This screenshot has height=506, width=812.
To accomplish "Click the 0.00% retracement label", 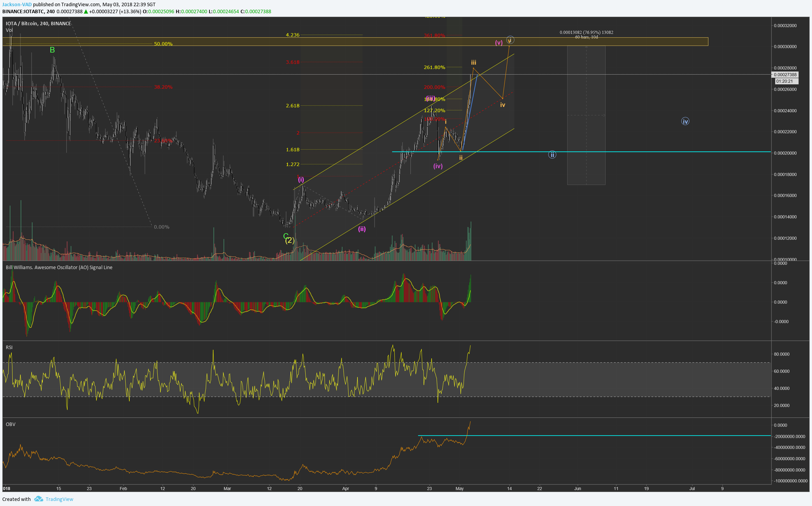I will [161, 227].
